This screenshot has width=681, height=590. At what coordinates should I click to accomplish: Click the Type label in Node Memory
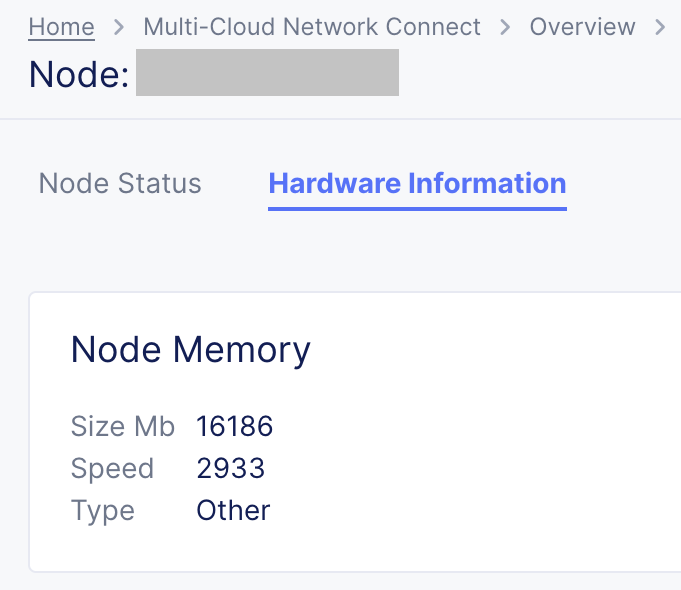point(102,511)
